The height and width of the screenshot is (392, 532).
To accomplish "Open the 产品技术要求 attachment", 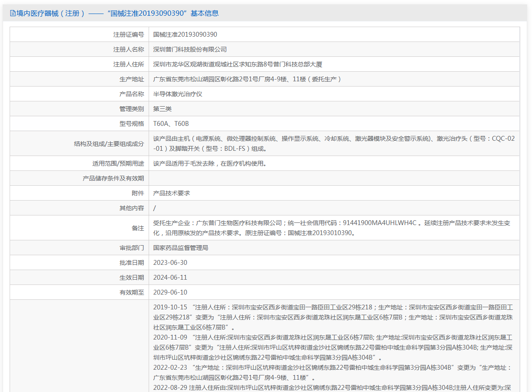I will coord(171,193).
